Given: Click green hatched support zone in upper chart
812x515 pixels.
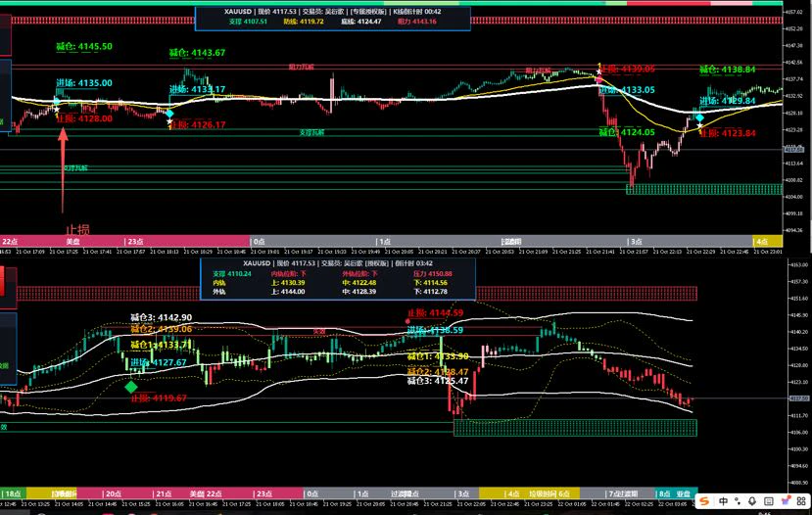Looking at the screenshot, I should coord(704,189).
